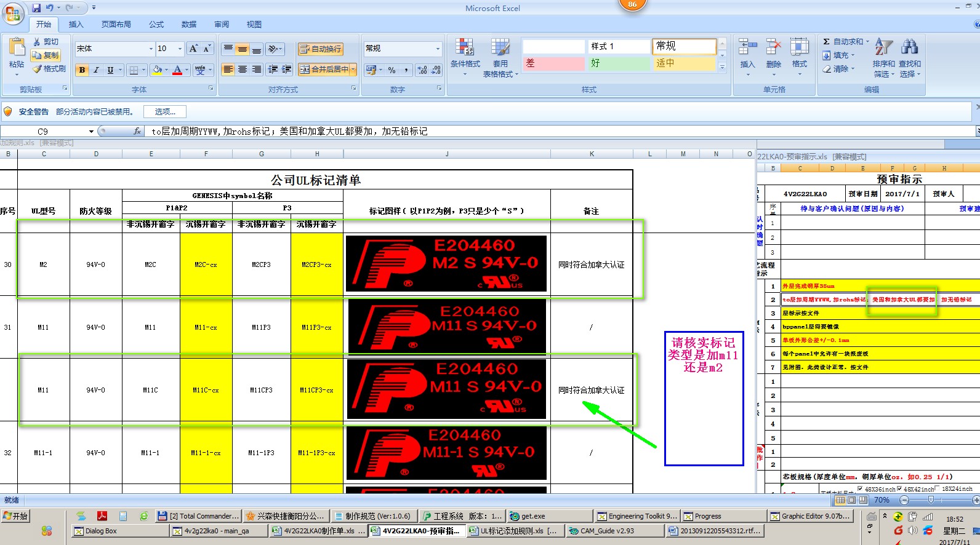This screenshot has width=980, height=545.
Task: Open the font size dropdown showing 10
Action: pos(180,49)
